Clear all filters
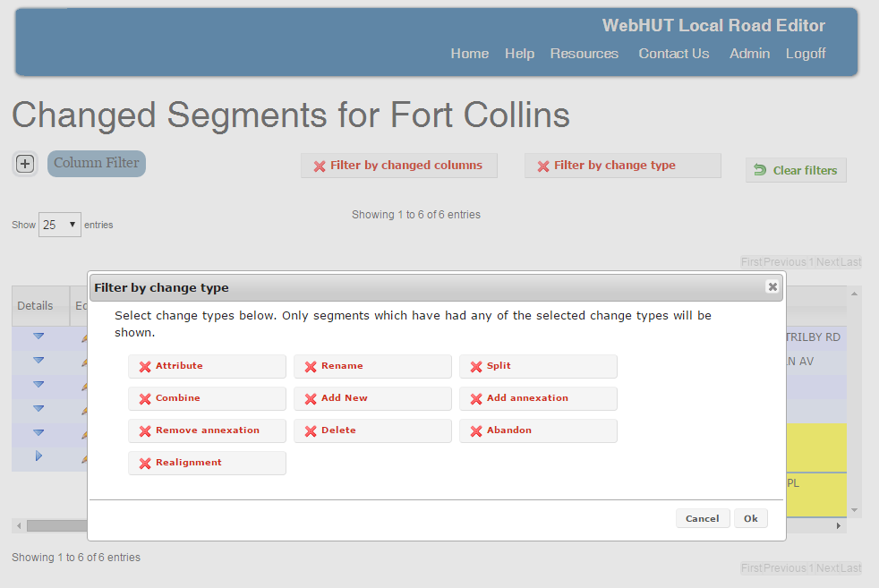The width and height of the screenshot is (879, 588). [x=796, y=170]
